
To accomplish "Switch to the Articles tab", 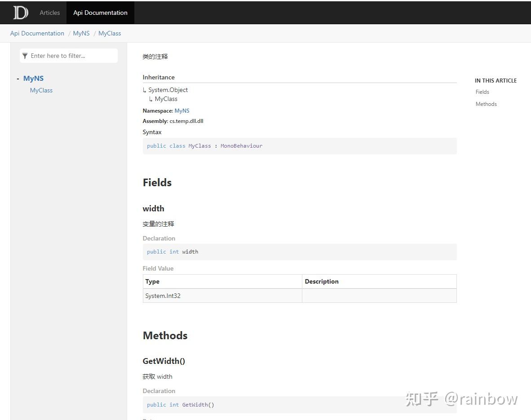I will pyautogui.click(x=49, y=13).
